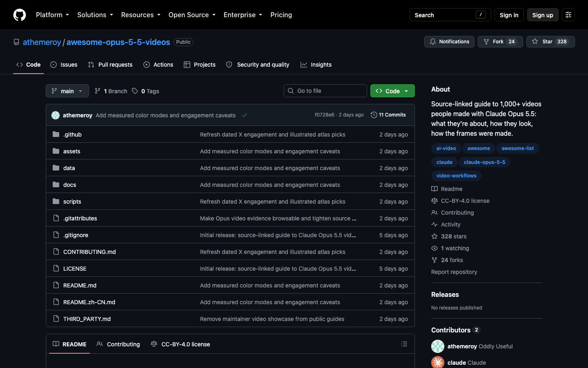The width and height of the screenshot is (588, 368).
Task: Click the Notifications button
Action: (449, 42)
